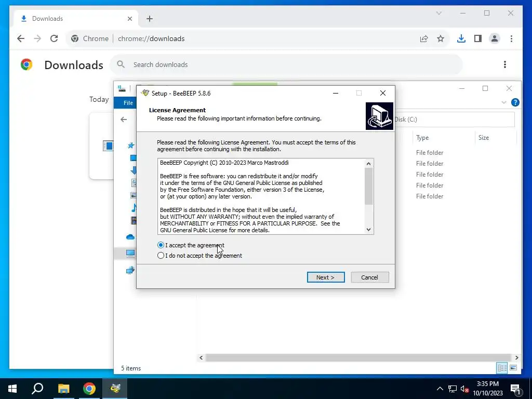The height and width of the screenshot is (399, 532).
Task: Reload the Chrome downloads page
Action: tap(54, 38)
